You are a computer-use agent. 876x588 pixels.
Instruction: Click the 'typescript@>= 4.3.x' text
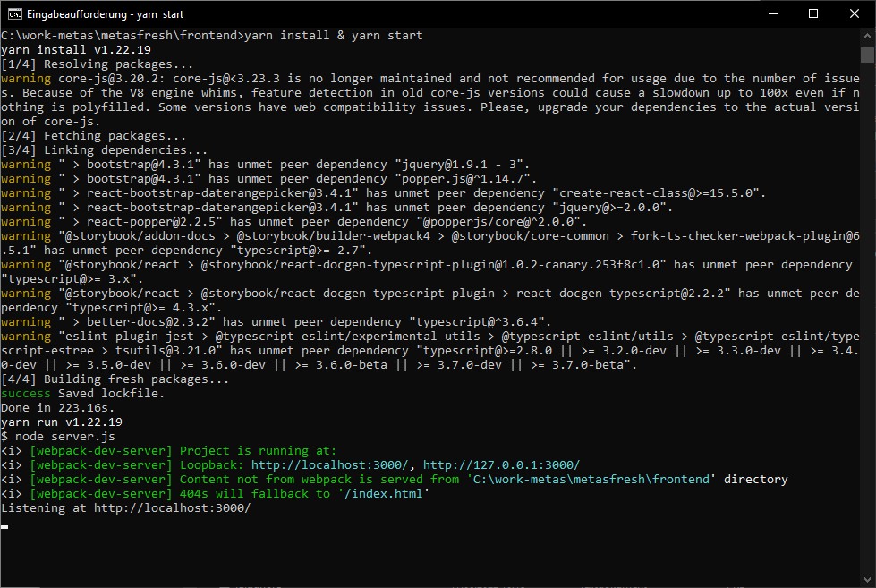pyautogui.click(x=140, y=308)
